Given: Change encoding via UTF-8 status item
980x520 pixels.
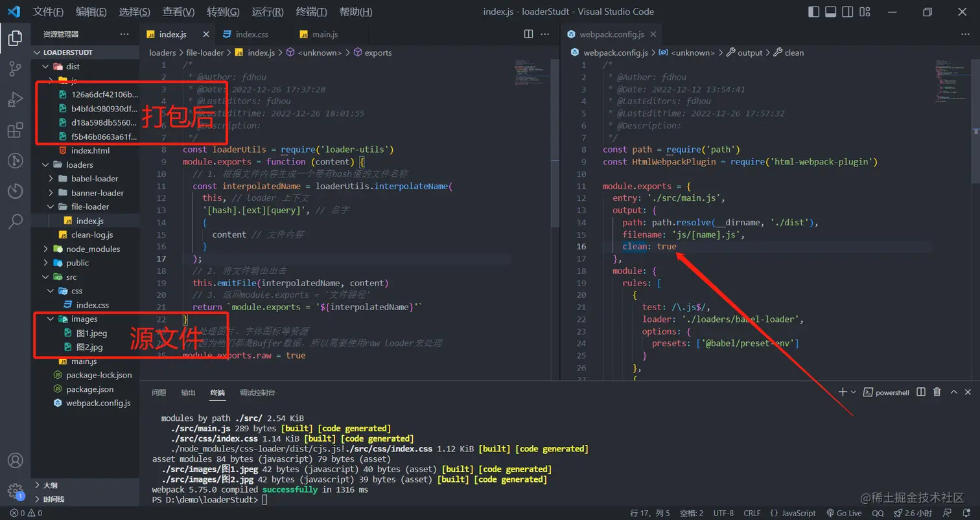Looking at the screenshot, I should pyautogui.click(x=723, y=513).
